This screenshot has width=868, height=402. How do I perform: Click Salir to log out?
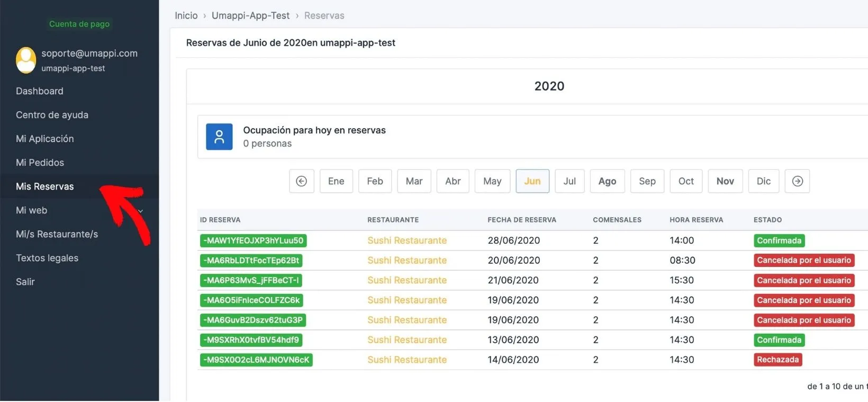(25, 282)
